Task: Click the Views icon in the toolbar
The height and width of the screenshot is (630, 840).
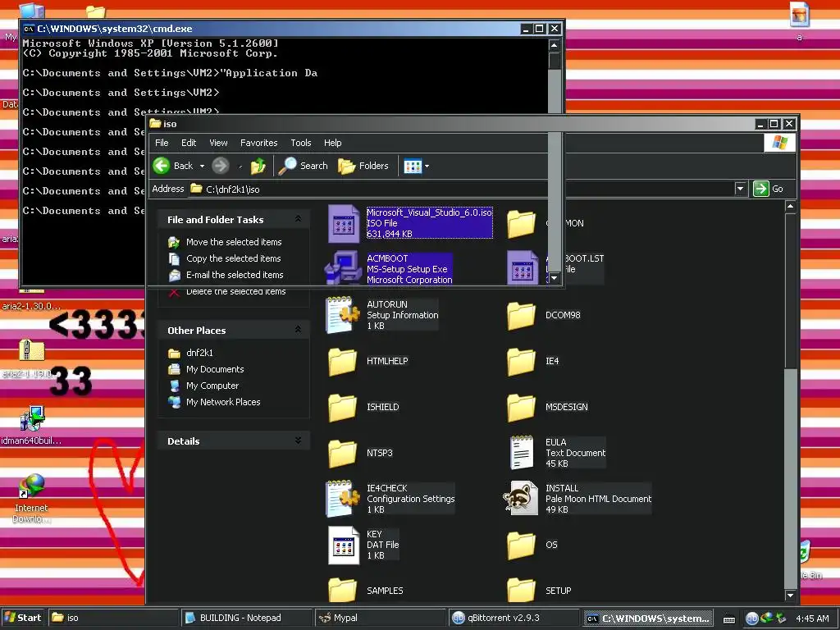Action: (413, 166)
